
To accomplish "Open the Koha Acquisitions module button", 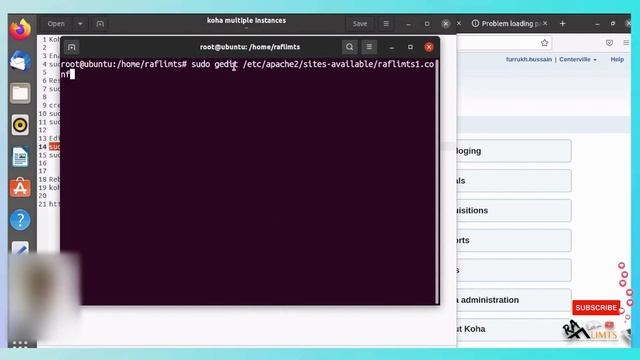I will click(514, 211).
